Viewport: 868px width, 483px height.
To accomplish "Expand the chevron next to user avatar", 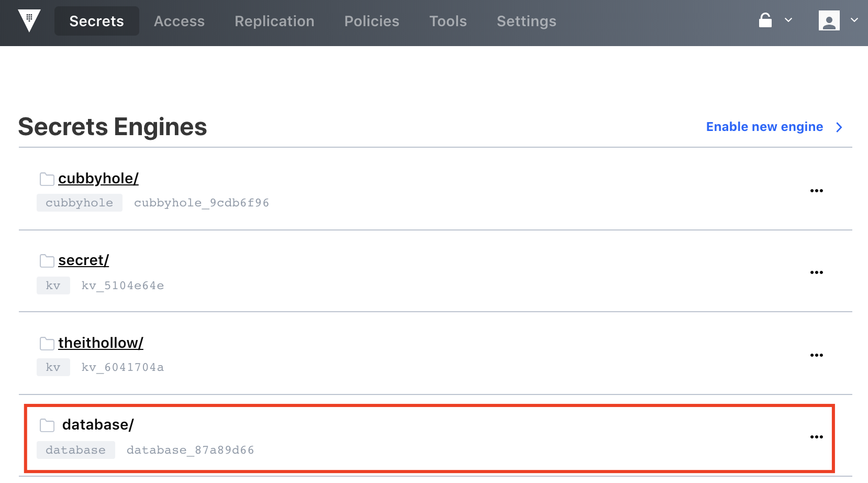I will click(x=854, y=20).
